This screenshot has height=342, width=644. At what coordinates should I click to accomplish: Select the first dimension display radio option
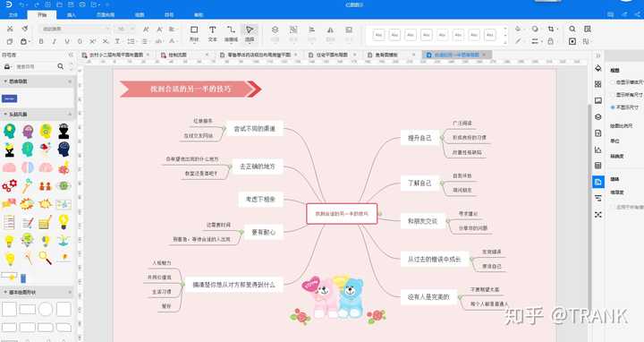pos(613,82)
